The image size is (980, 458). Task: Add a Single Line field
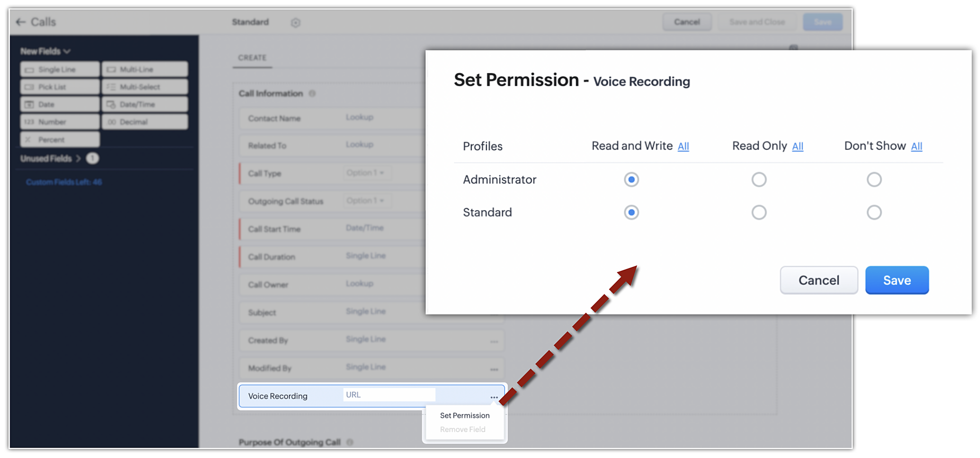(x=59, y=70)
